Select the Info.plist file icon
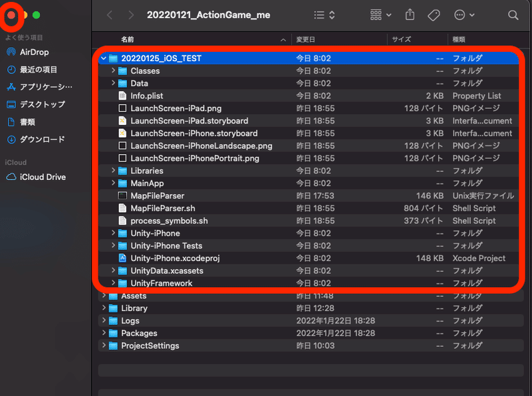This screenshot has width=532, height=396. tap(122, 96)
